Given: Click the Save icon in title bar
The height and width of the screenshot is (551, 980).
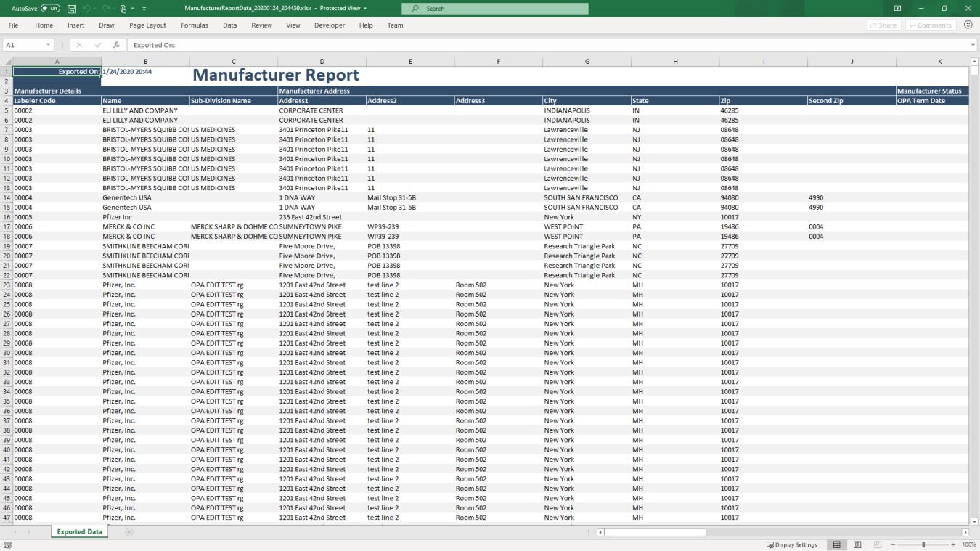Looking at the screenshot, I should click(72, 9).
